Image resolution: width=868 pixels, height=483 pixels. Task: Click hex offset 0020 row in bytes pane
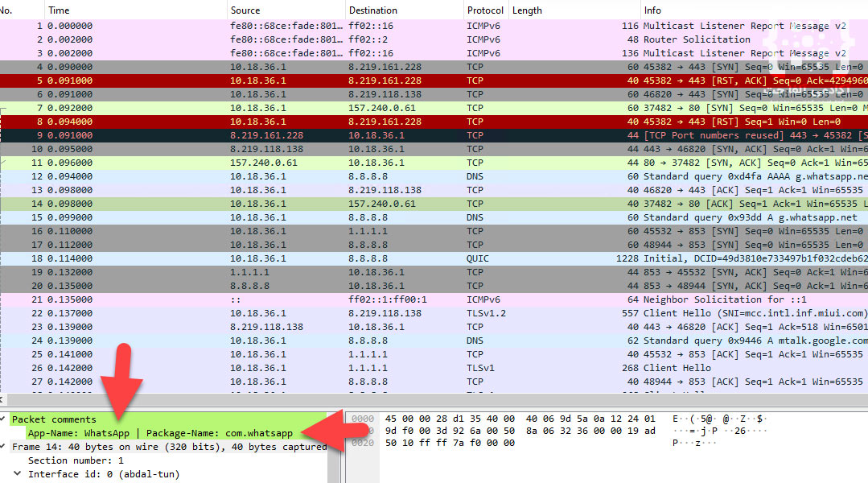[363, 443]
